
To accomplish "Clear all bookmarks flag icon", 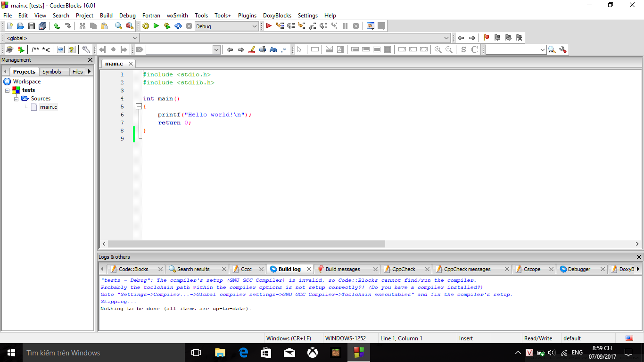I will 519,38.
